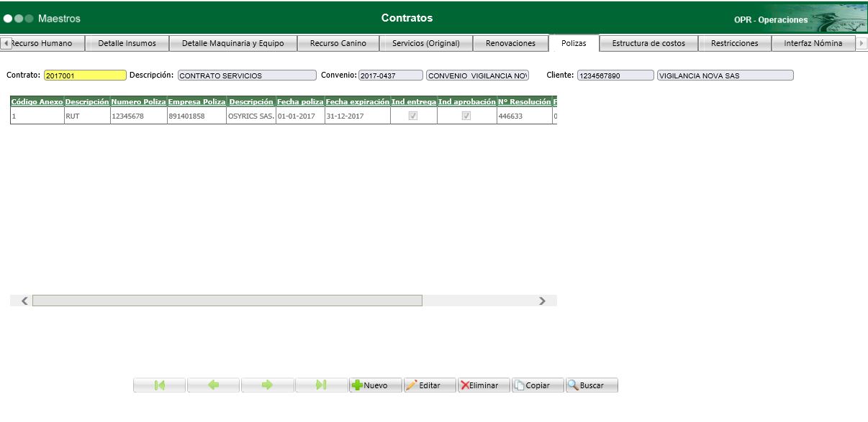Go to next record arrow
The image size is (868, 422).
(x=268, y=385)
